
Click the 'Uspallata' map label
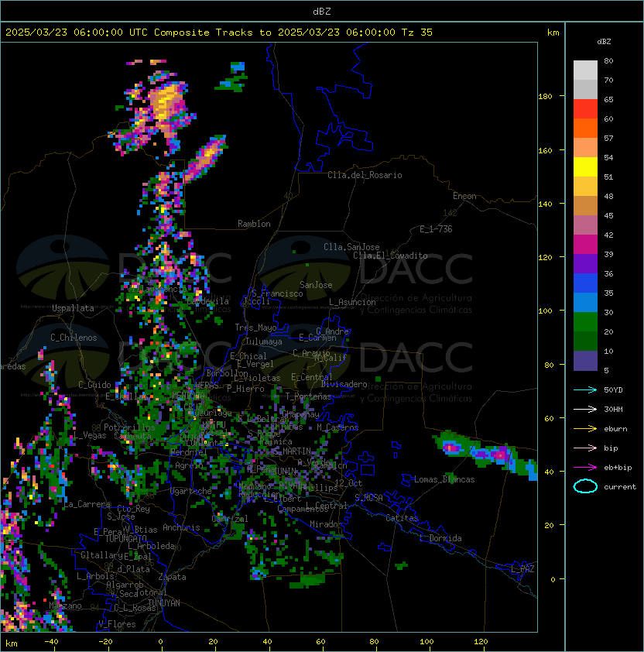click(73, 308)
